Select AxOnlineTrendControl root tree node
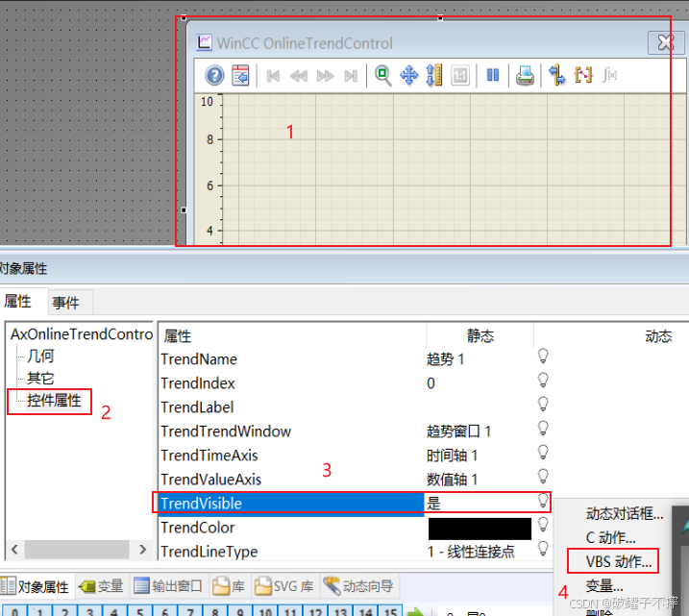The height and width of the screenshot is (616, 689). (x=82, y=334)
